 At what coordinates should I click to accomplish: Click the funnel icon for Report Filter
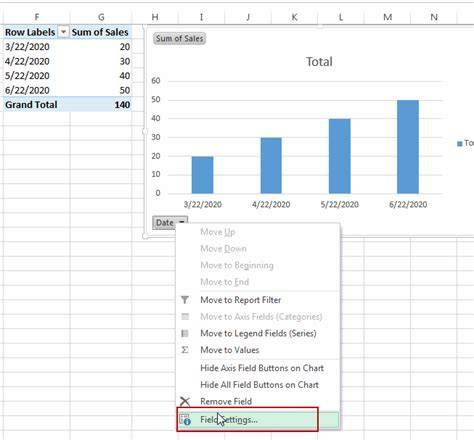pyautogui.click(x=185, y=300)
